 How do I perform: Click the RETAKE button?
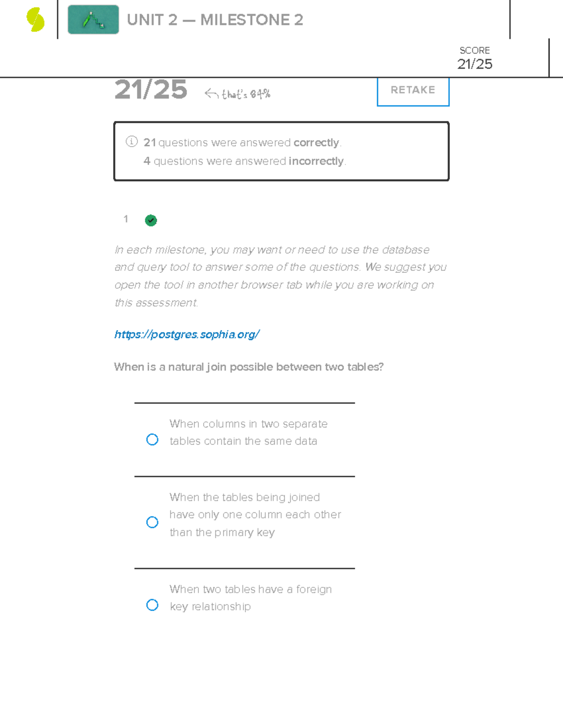coord(412,90)
